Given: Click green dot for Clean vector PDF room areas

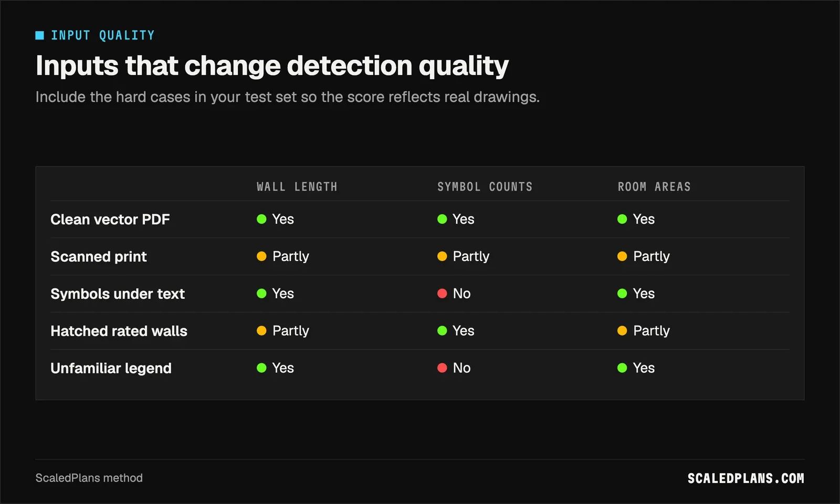Looking at the screenshot, I should [622, 219].
